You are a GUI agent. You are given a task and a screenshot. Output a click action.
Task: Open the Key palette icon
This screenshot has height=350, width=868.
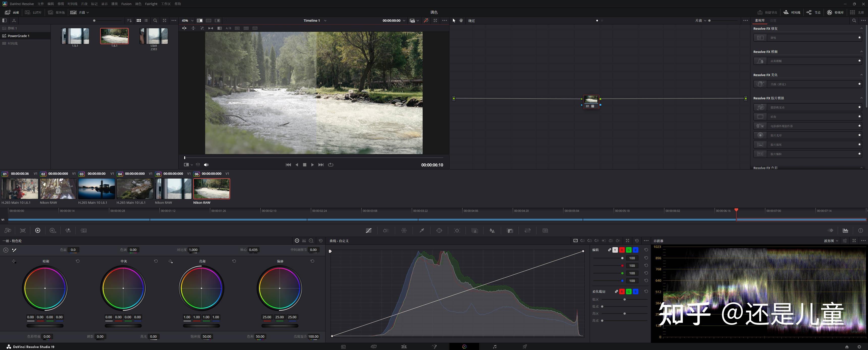510,231
